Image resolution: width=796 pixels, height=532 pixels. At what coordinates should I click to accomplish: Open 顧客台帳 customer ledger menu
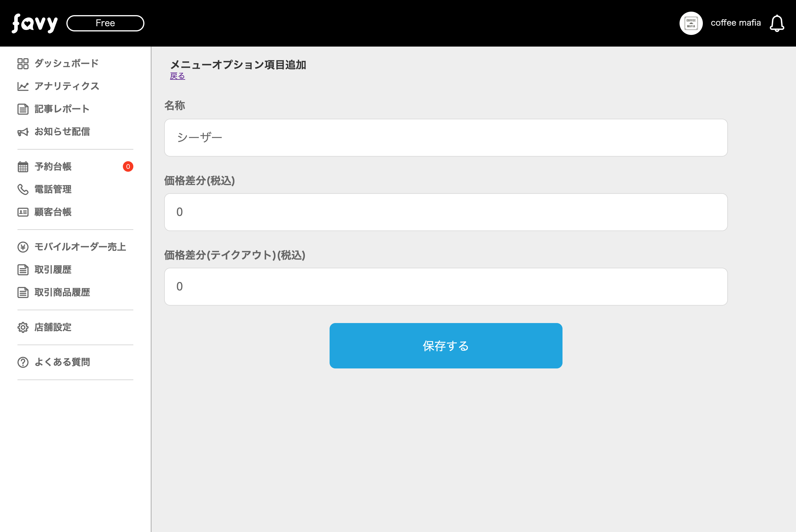coord(53,212)
